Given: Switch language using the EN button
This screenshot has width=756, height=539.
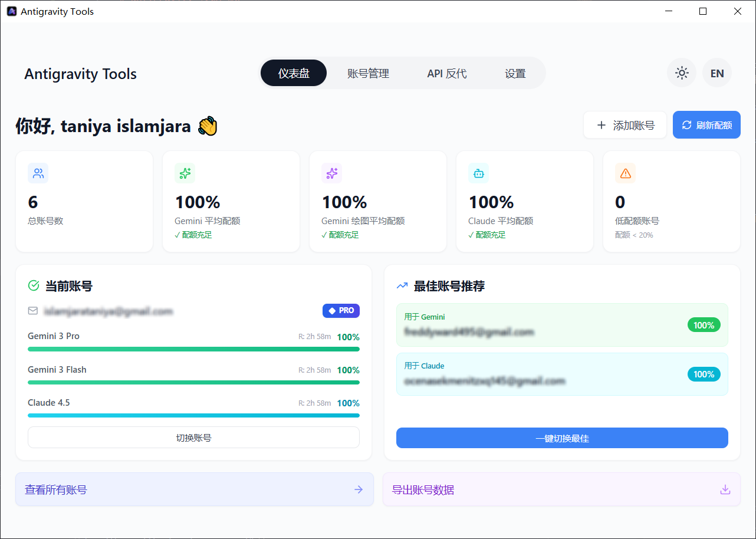Looking at the screenshot, I should tap(717, 73).
